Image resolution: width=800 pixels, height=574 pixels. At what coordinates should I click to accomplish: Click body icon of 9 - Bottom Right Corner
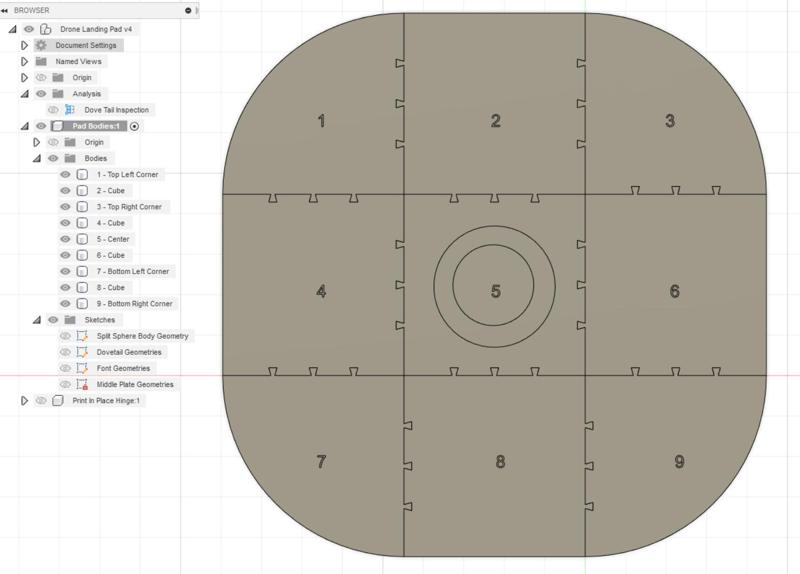pyautogui.click(x=82, y=304)
